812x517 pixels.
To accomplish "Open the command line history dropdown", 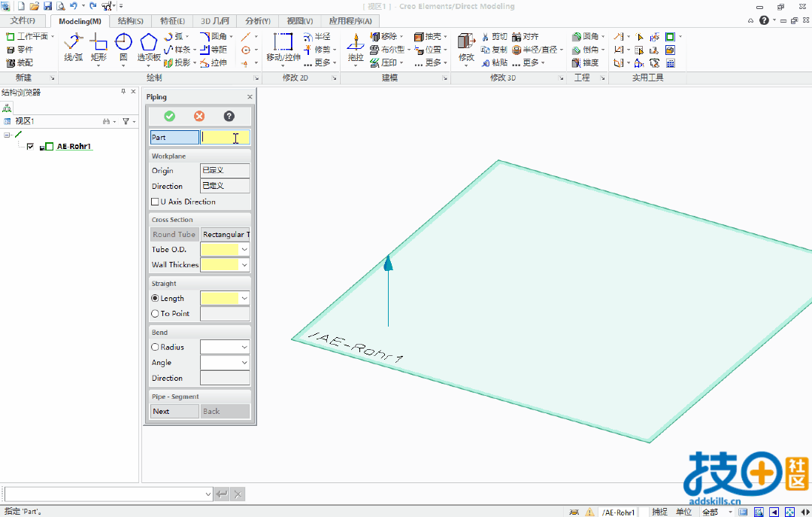I will click(208, 494).
